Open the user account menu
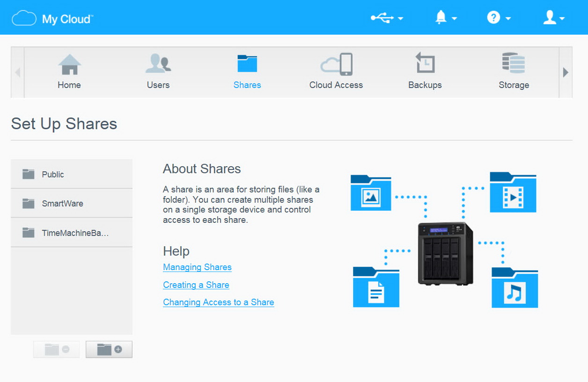Image resolution: width=588 pixels, height=382 pixels. [554, 18]
